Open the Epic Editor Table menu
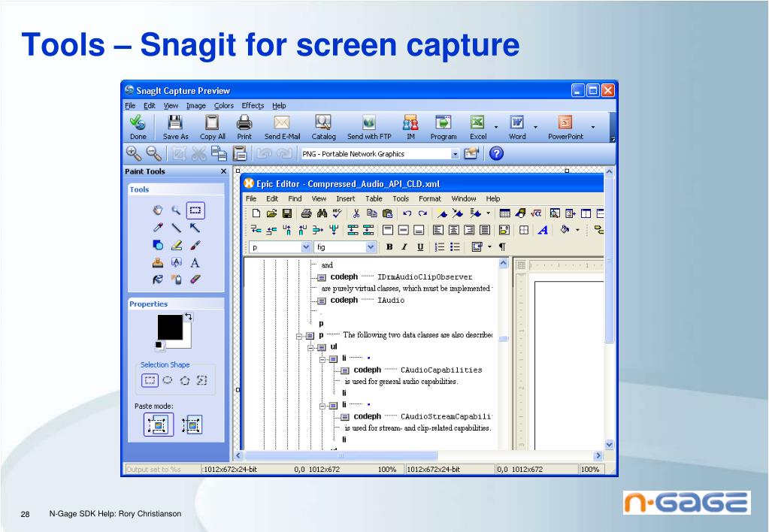 [374, 198]
